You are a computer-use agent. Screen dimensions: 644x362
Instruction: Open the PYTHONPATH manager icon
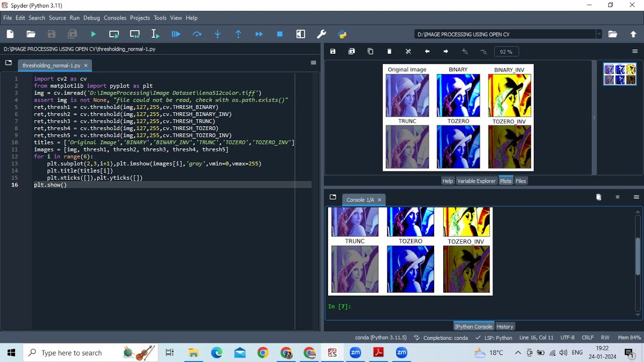pos(342,34)
